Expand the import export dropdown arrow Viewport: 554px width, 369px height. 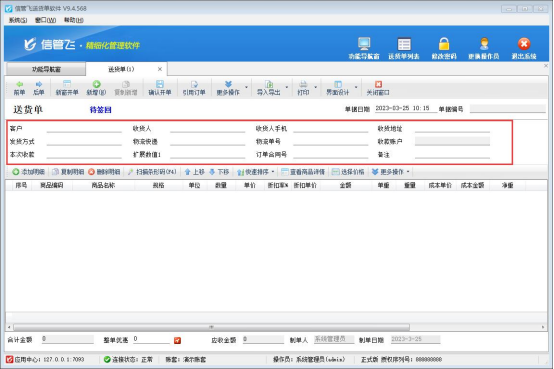tap(287, 87)
